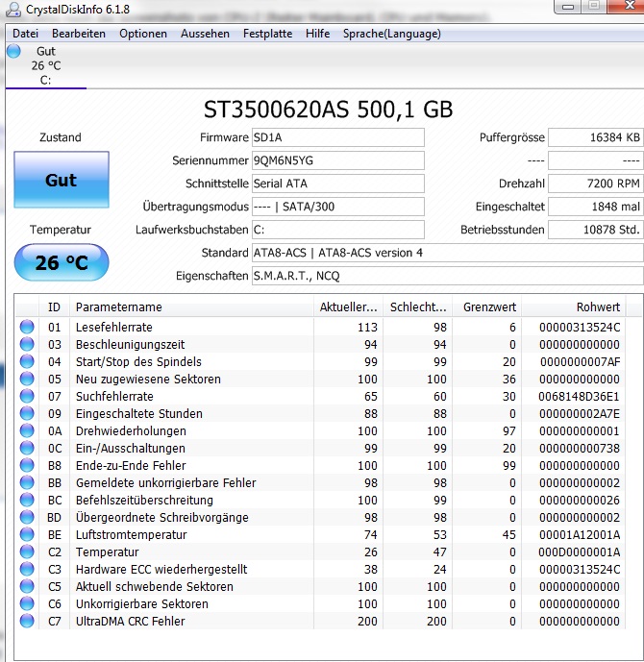Click the status orb for Hardware ECC wiederhergestellt
This screenshot has height=662, width=644.
tap(27, 569)
